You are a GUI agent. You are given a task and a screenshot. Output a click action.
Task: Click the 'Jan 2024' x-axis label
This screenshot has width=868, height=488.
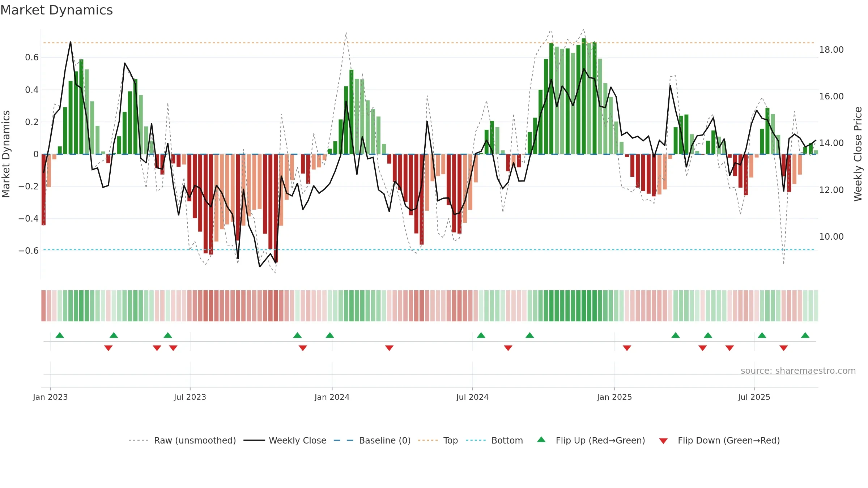(x=332, y=397)
